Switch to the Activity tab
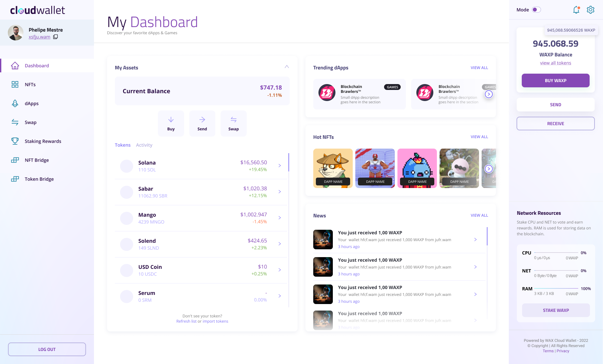 144,145
